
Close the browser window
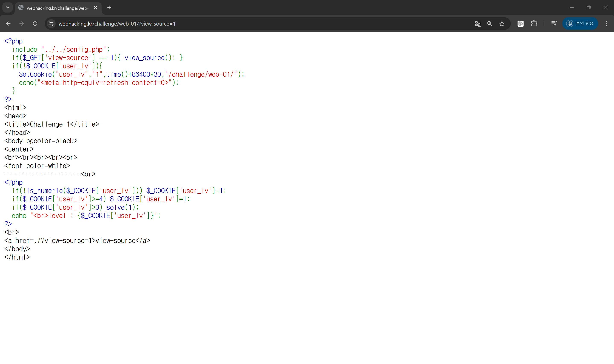coord(606,8)
